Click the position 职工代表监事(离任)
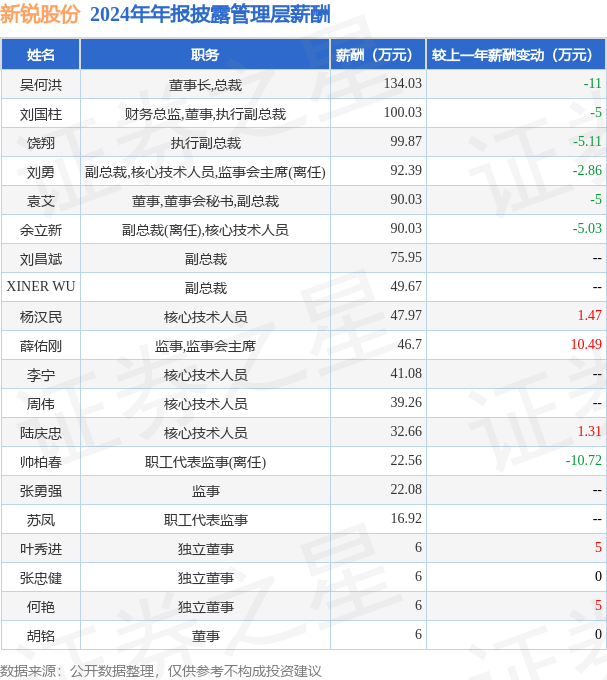The height and width of the screenshot is (680, 607). tap(205, 462)
